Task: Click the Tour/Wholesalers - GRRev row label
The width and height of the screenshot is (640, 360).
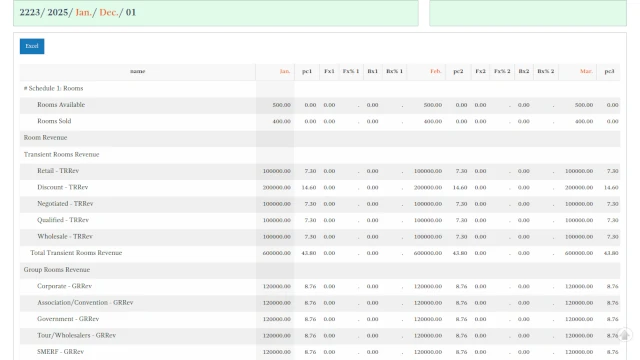Action: click(76, 336)
